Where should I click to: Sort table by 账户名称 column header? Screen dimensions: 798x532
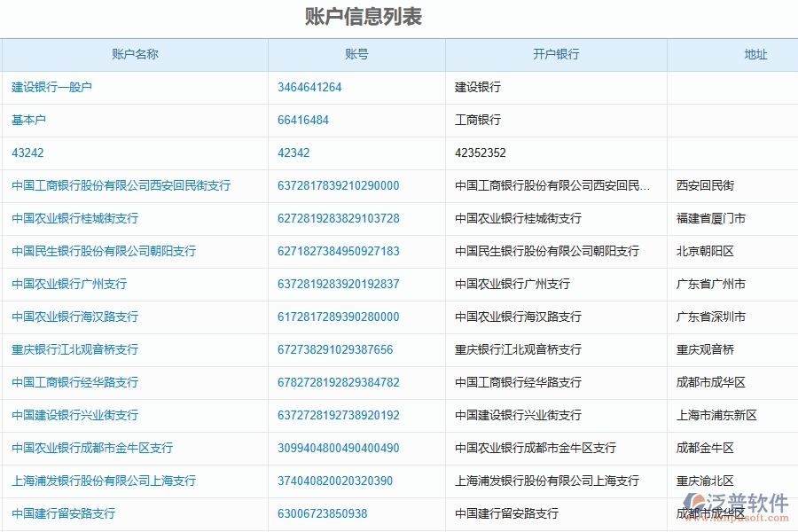pos(134,54)
